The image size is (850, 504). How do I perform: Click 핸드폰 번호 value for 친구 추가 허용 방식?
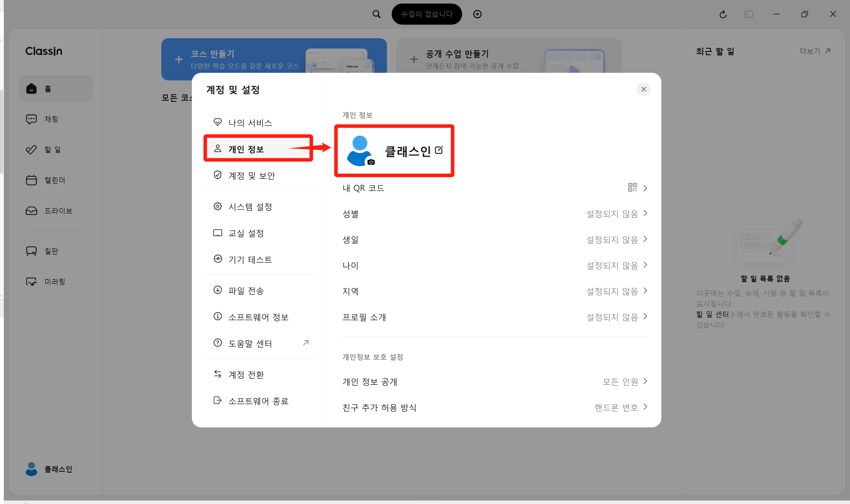pos(616,407)
